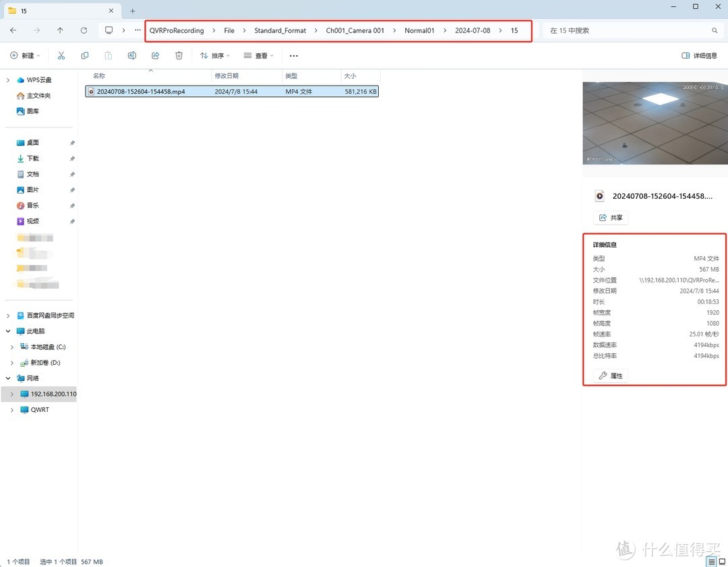This screenshot has height=567, width=728.
Task: Open the 排序 sort dropdown
Action: 215,55
